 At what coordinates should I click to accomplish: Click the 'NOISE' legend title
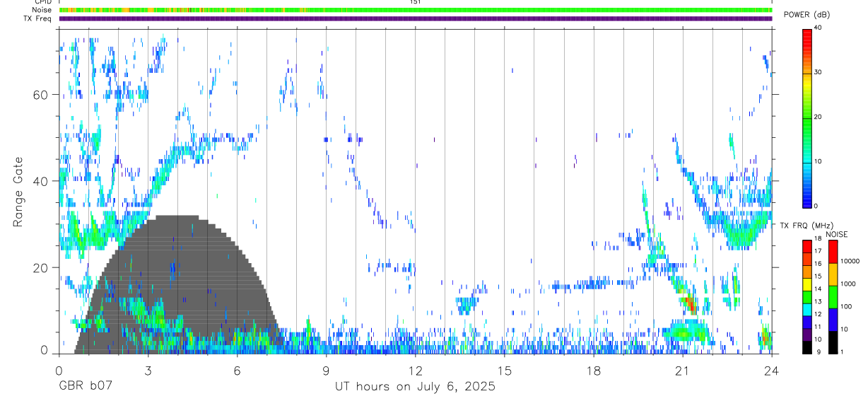[836, 234]
